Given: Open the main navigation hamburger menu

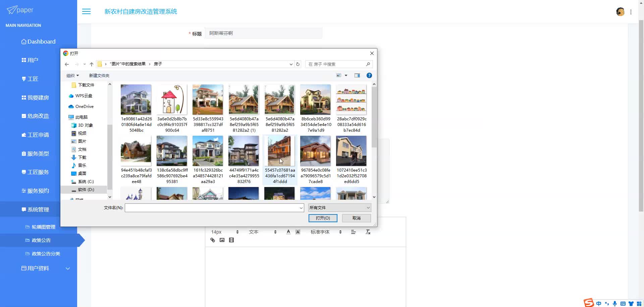Looking at the screenshot, I should coord(86,11).
